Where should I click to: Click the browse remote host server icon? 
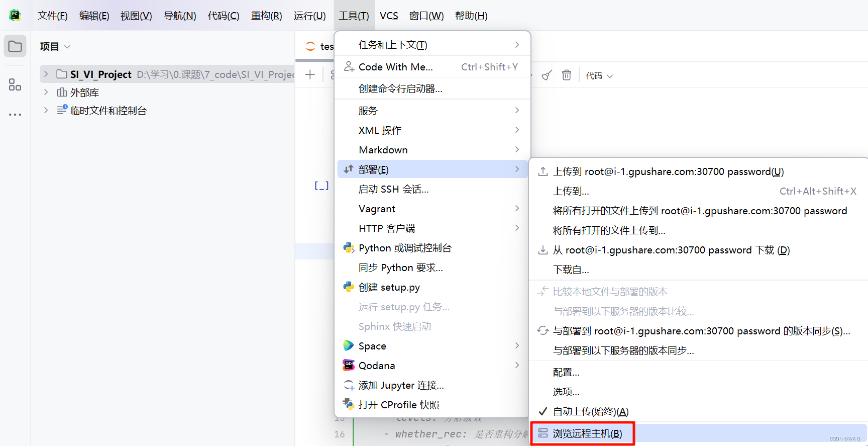coord(543,433)
